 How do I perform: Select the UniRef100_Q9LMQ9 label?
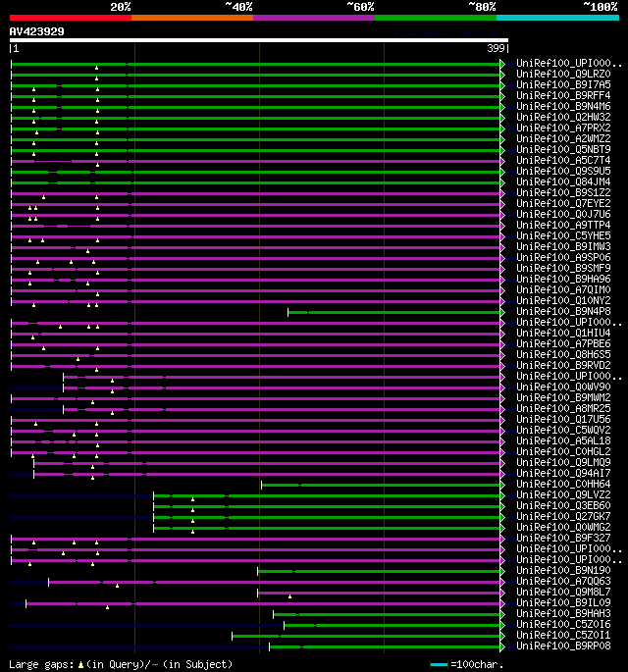click(563, 462)
